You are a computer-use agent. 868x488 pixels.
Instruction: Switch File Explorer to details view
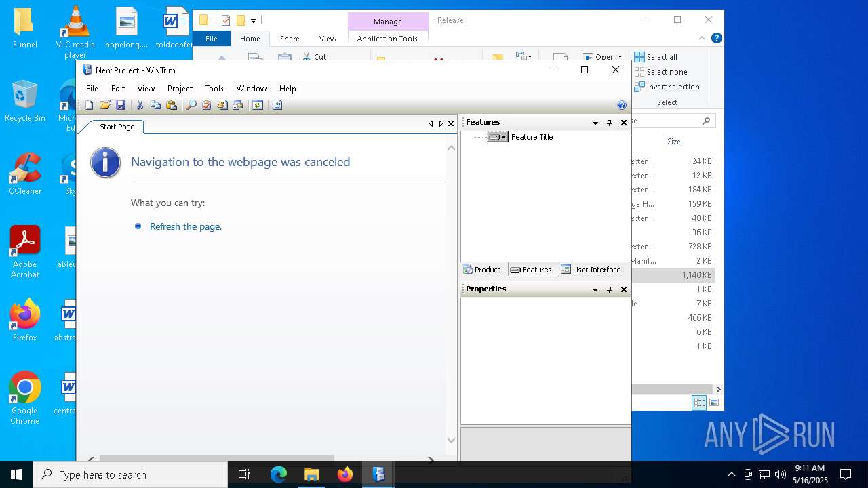coord(699,403)
